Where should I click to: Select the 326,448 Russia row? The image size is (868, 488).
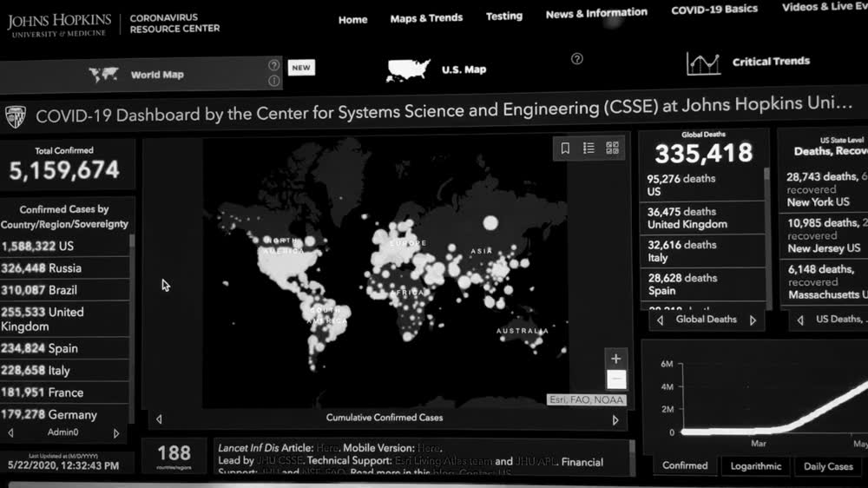(65, 268)
